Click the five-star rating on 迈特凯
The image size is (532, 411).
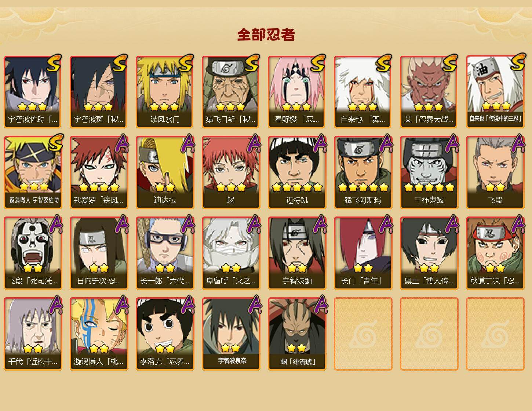(297, 188)
